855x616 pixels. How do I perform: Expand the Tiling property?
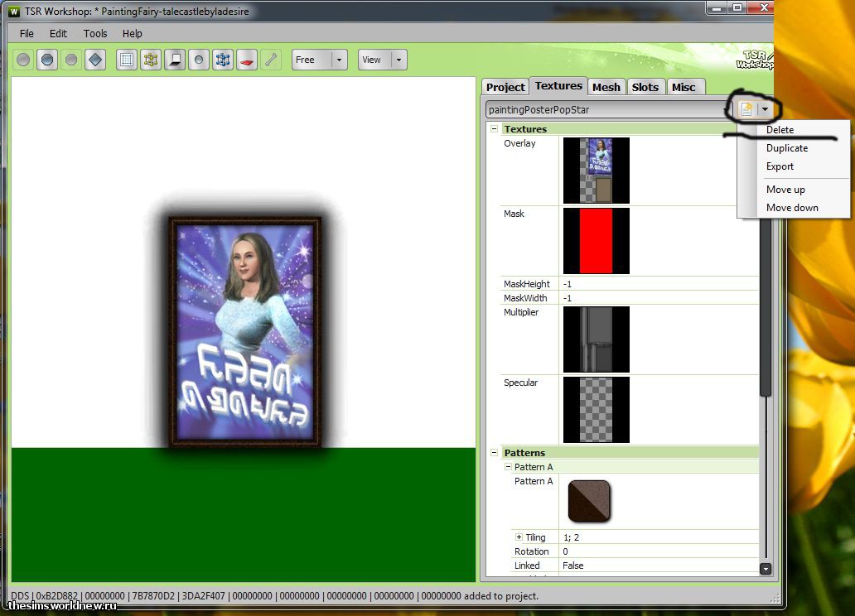519,537
